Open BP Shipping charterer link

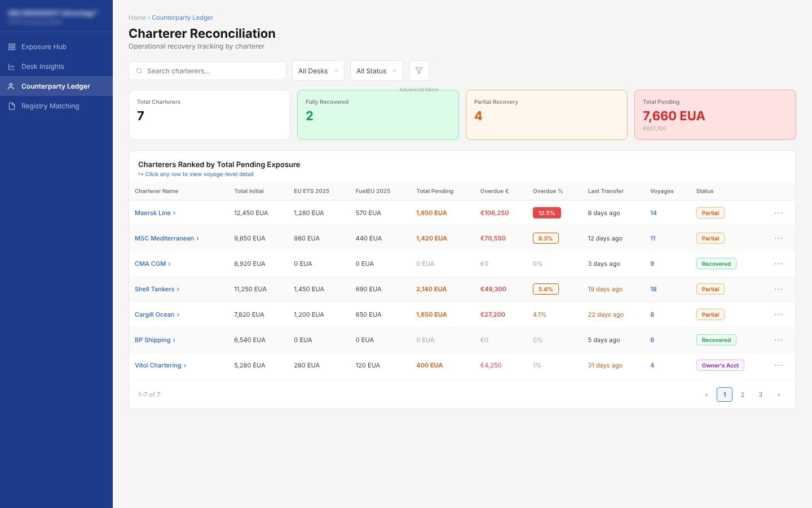pyautogui.click(x=155, y=340)
